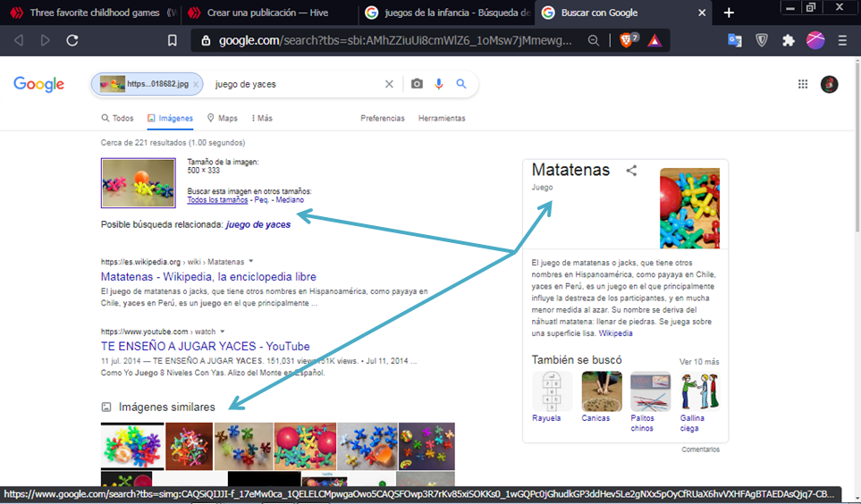The height and width of the screenshot is (504, 861).
Task: Switch to Crear una publicación — Hive tab
Action: click(x=267, y=13)
